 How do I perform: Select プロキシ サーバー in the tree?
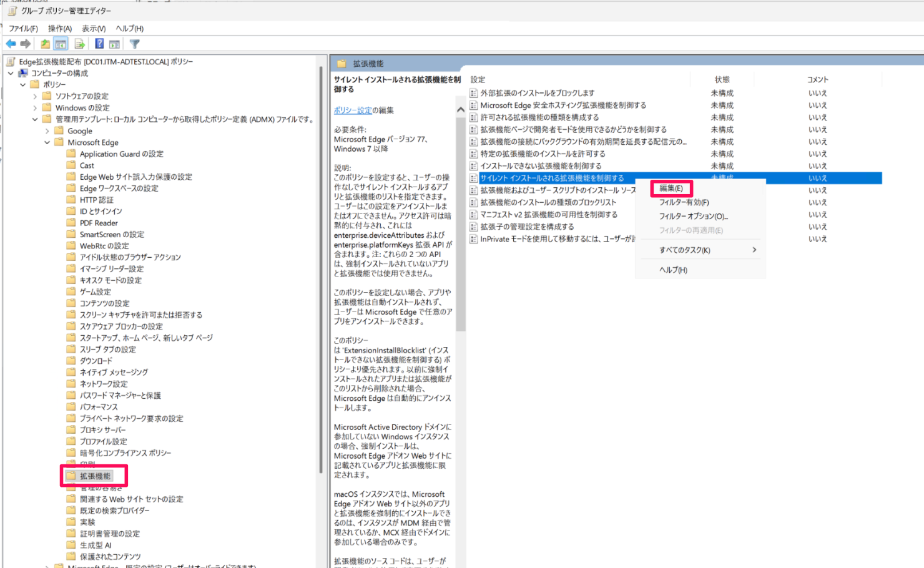(x=102, y=430)
